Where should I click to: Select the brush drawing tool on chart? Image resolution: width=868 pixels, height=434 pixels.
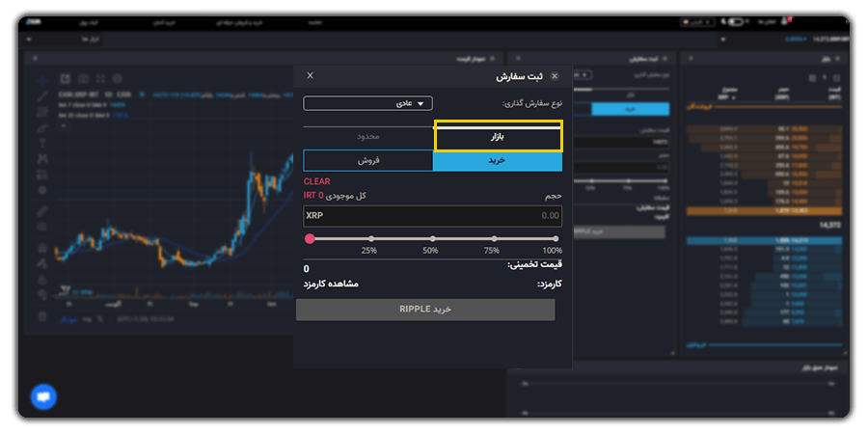tap(42, 127)
